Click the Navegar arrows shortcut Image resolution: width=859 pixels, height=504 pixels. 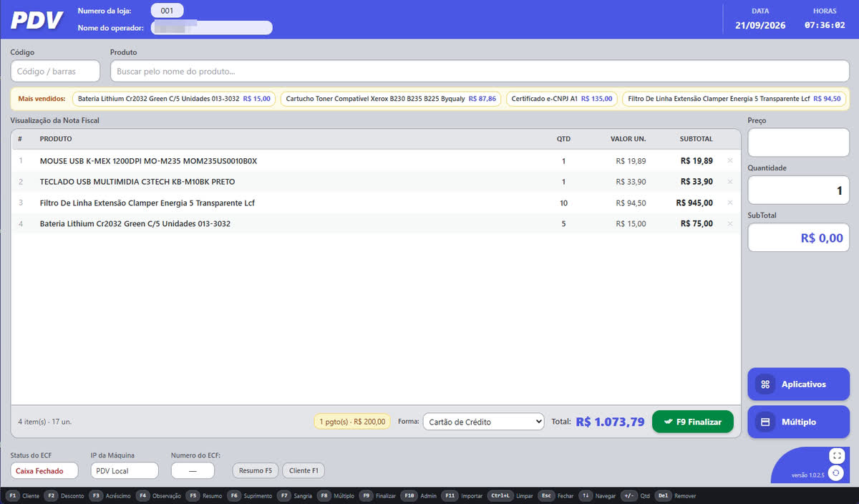pyautogui.click(x=598, y=495)
